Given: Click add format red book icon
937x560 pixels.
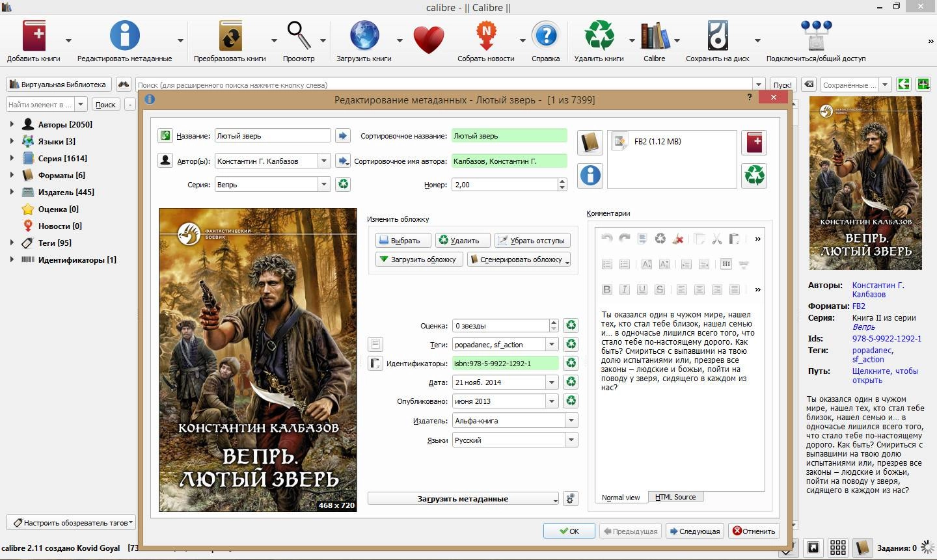Looking at the screenshot, I should coord(754,142).
